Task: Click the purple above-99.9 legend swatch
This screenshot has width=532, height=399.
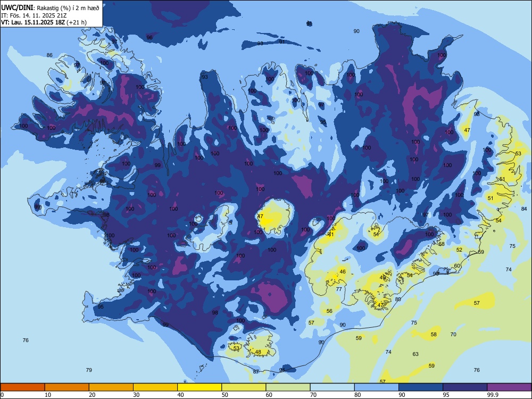Action: coord(509,387)
